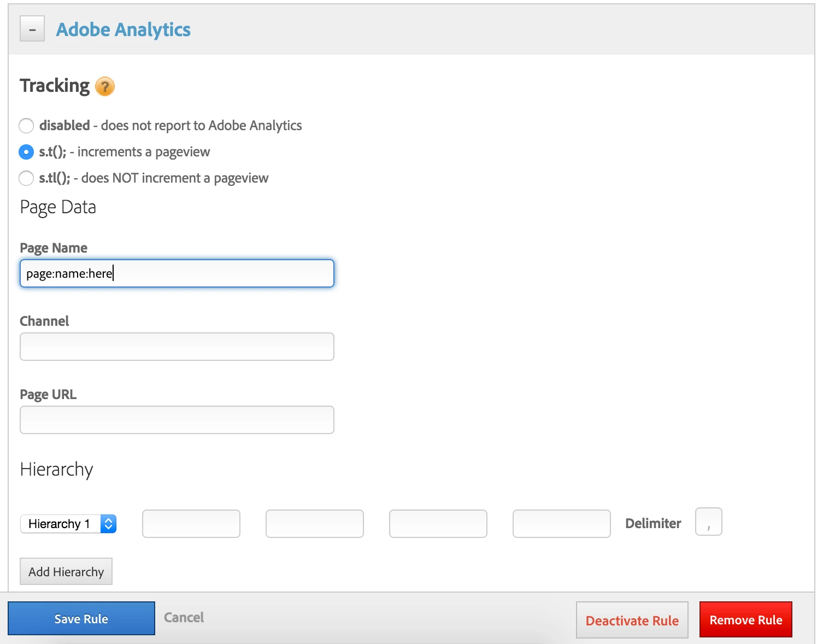823x644 pixels.
Task: Click into the Page URL text field
Action: tap(177, 420)
